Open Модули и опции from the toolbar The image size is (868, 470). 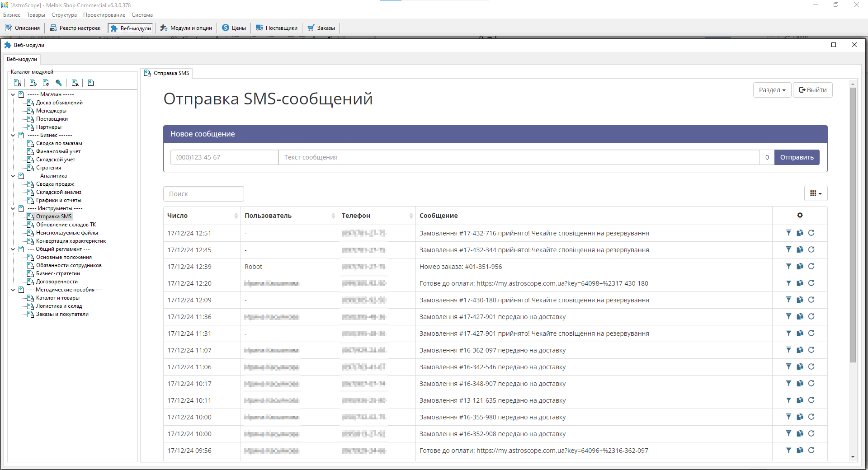pos(186,28)
